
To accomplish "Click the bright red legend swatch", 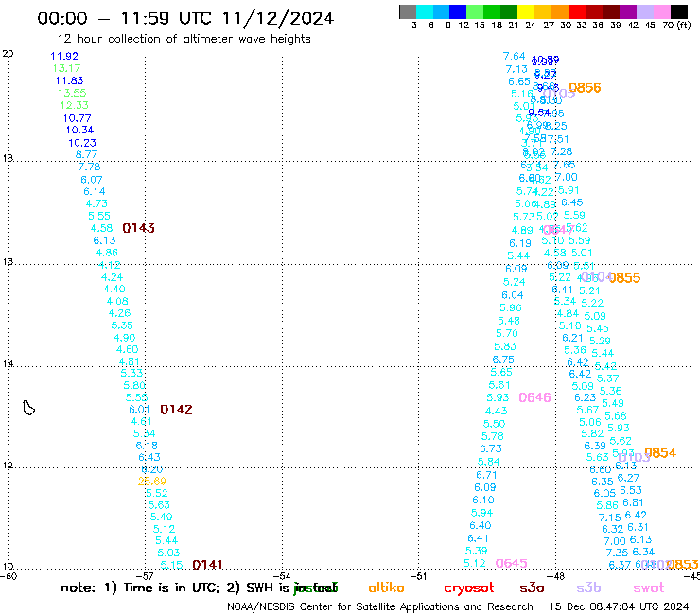I will [x=576, y=11].
